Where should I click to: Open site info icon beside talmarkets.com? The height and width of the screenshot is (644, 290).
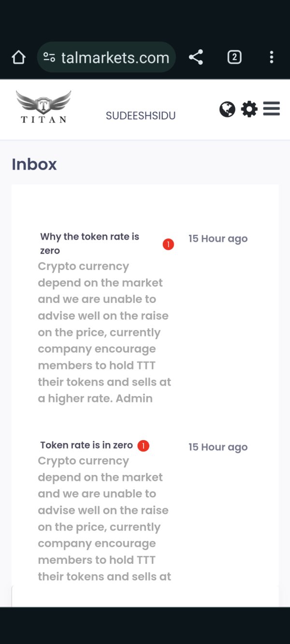tap(49, 57)
